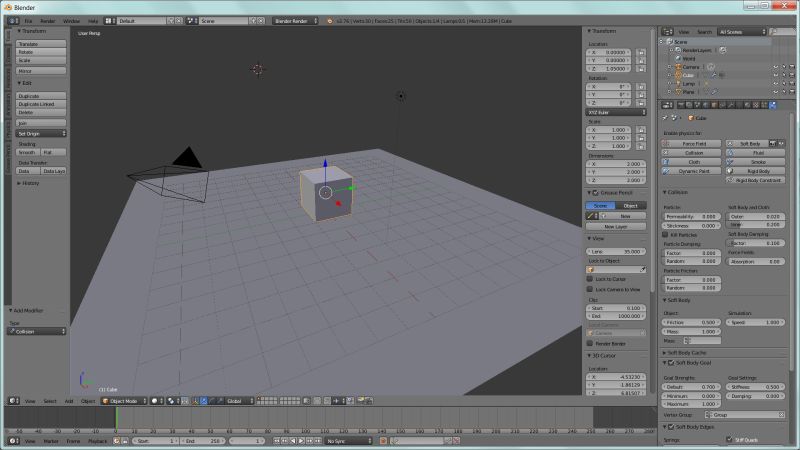Click the snap during transform magnet icon
The width and height of the screenshot is (800, 450).
coord(327,401)
